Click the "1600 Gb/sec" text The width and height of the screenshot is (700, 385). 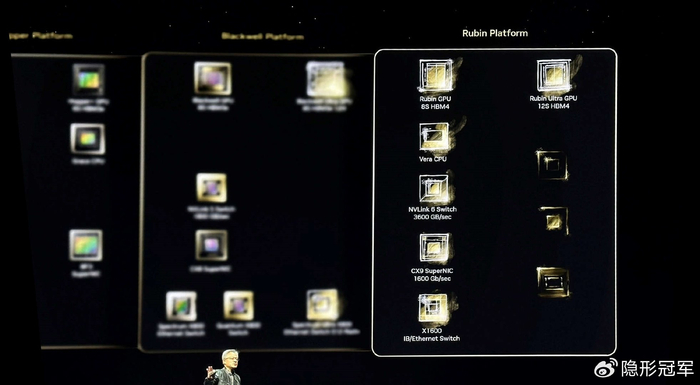coord(432,279)
